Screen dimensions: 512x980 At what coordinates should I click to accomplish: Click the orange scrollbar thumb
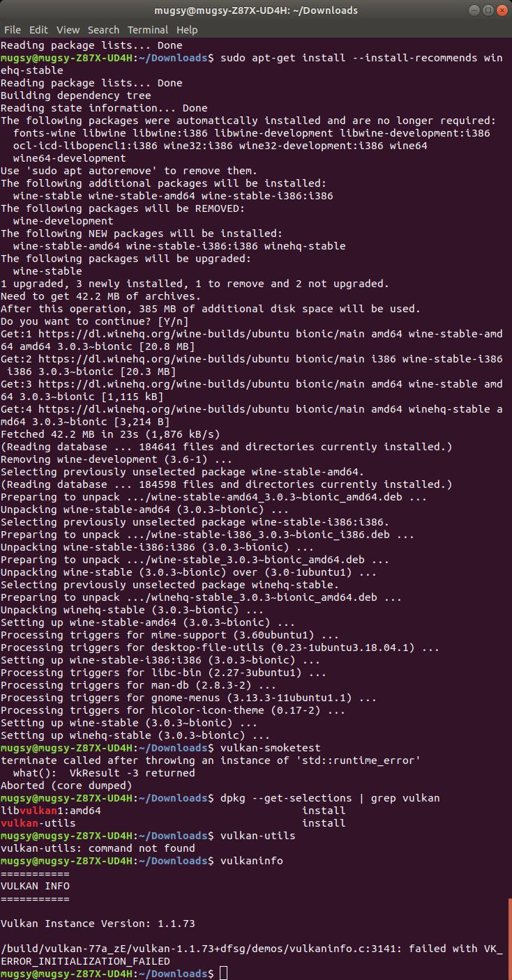510,939
